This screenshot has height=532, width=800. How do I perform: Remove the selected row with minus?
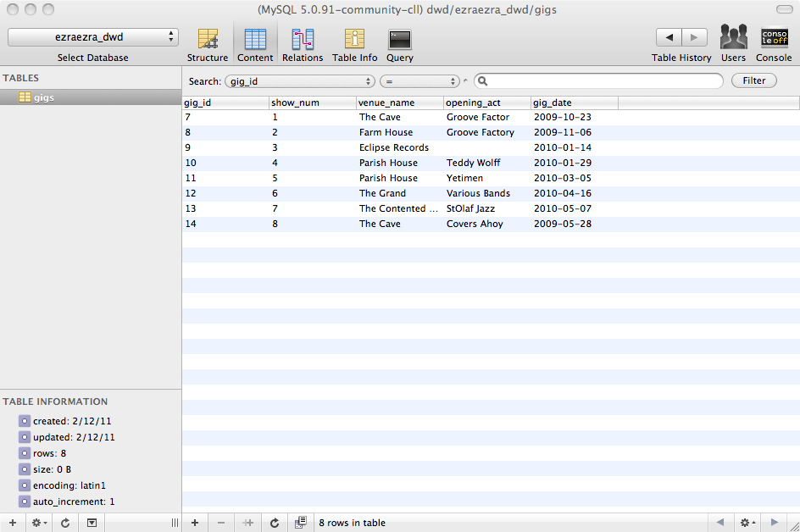[x=221, y=523]
